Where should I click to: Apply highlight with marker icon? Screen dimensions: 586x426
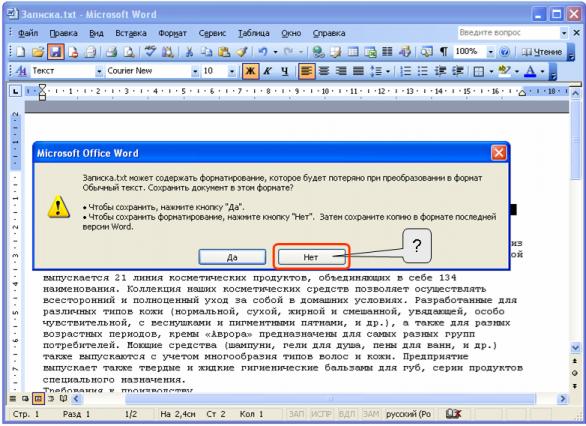(504, 71)
